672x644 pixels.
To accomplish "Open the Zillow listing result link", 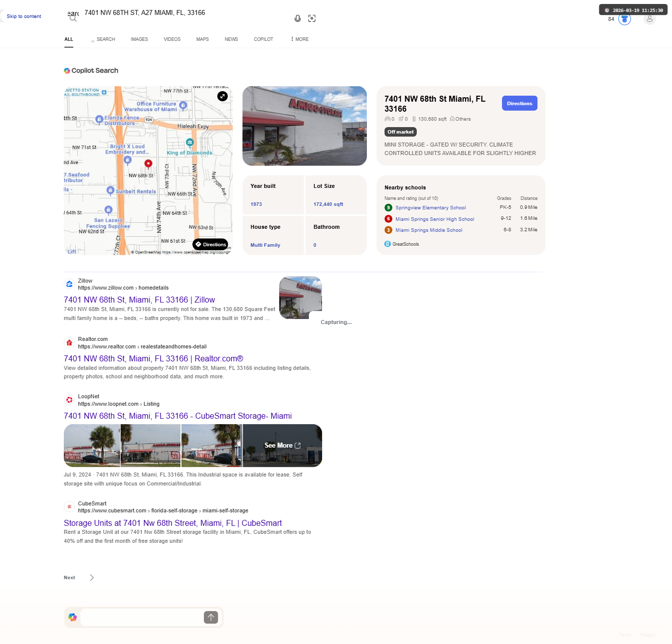I will point(139,300).
